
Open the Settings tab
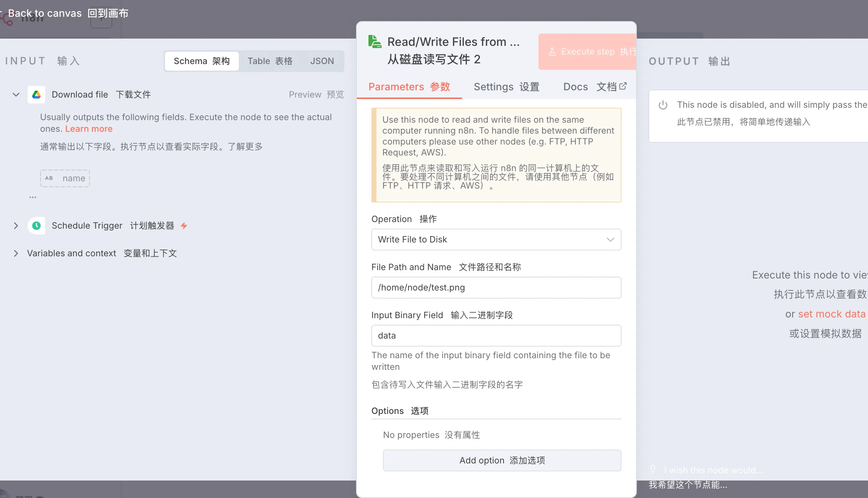(x=506, y=87)
